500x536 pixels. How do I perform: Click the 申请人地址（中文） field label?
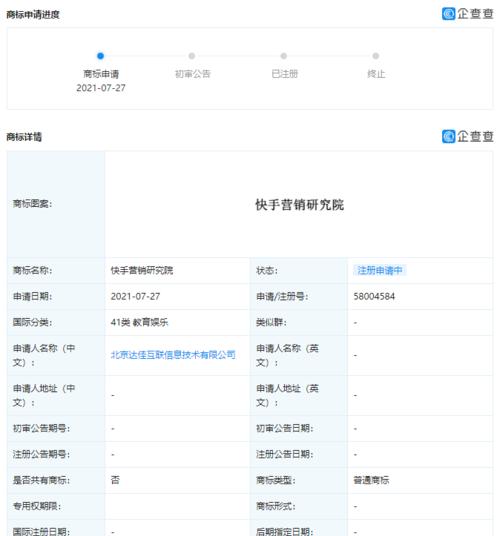44,395
